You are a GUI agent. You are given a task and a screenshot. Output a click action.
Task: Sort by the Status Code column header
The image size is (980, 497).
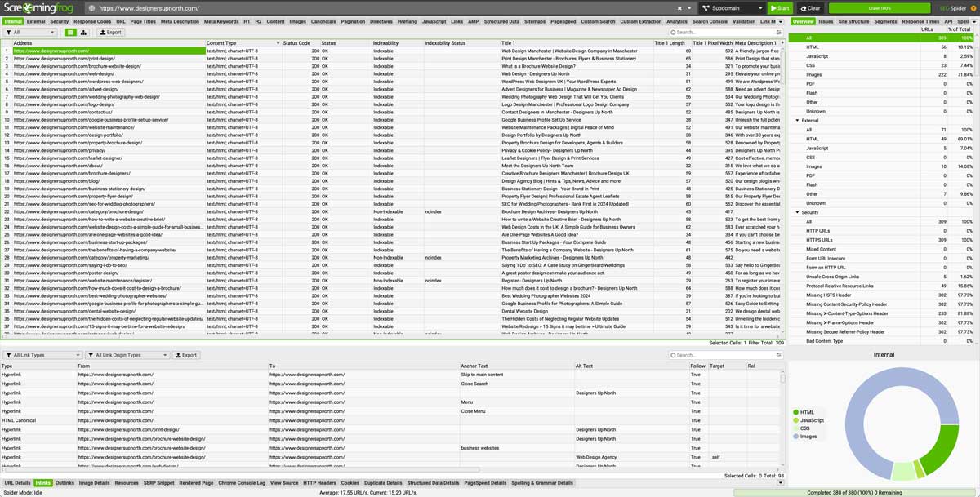click(296, 42)
